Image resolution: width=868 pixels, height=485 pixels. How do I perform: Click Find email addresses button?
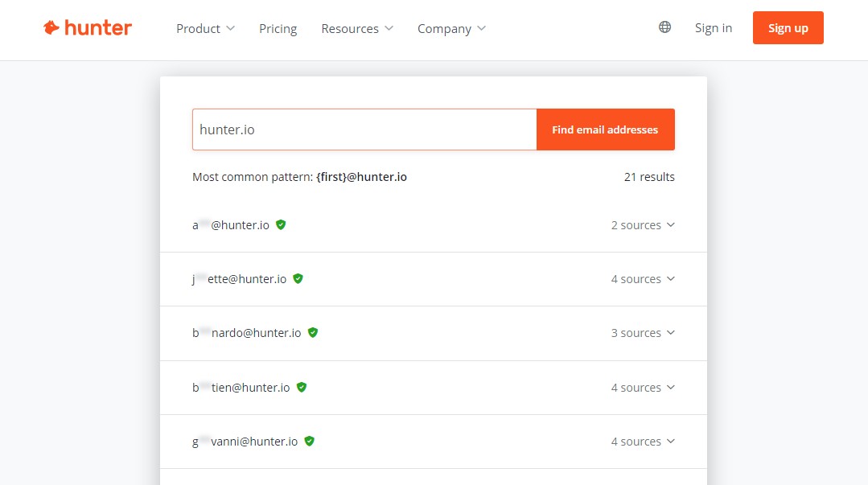pyautogui.click(x=605, y=129)
